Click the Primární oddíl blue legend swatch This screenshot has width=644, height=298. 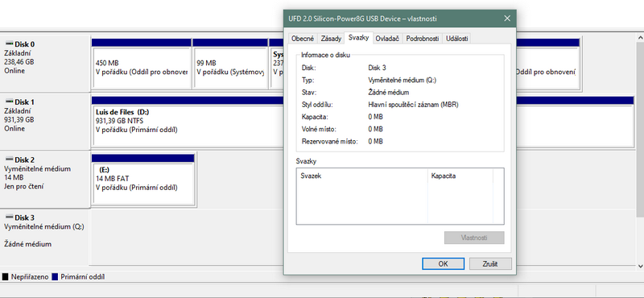tap(56, 276)
